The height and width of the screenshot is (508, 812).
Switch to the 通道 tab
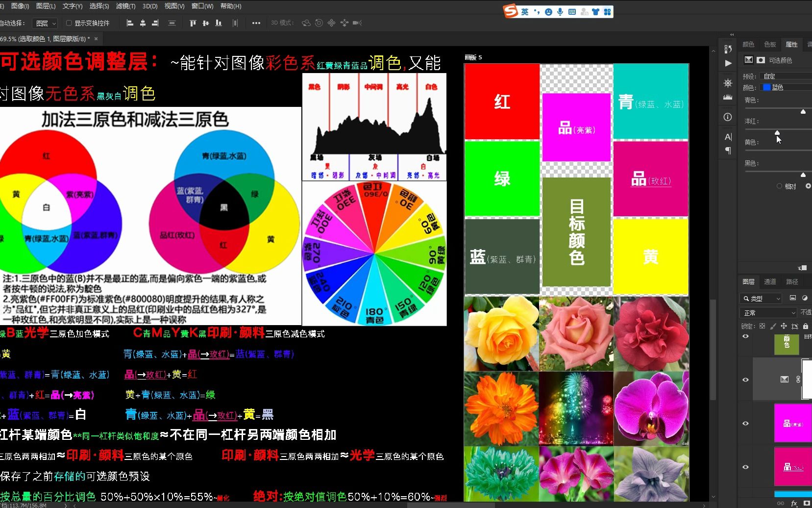770,281
